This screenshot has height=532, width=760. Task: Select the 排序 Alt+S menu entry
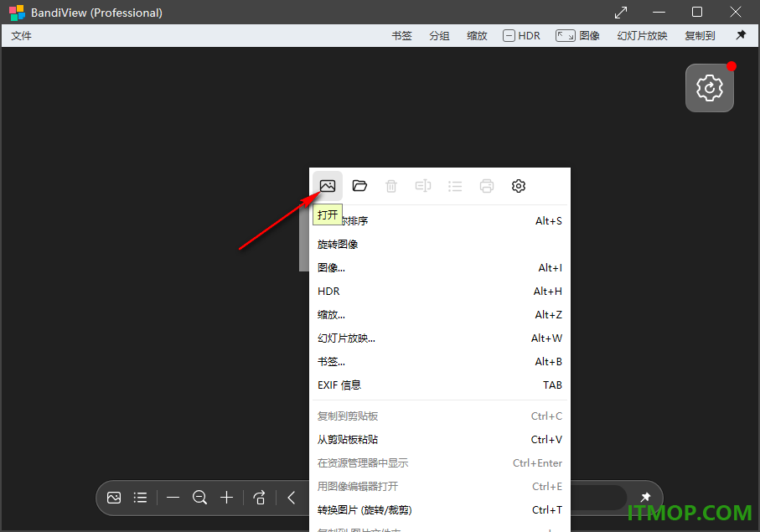click(440, 221)
